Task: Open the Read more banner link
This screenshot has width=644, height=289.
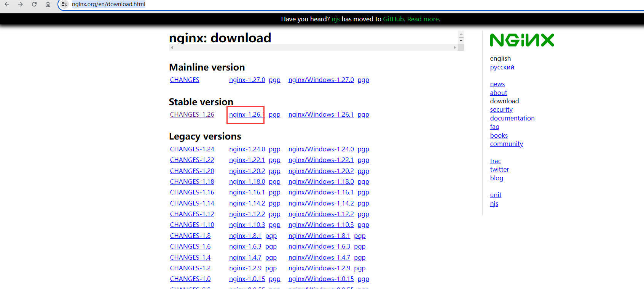Action: [x=423, y=19]
